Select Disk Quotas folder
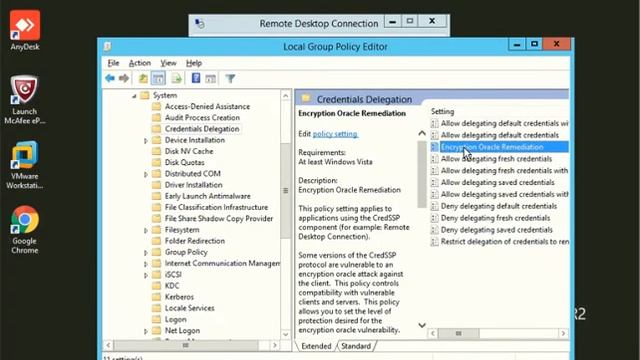The image size is (640, 360). pos(184,162)
